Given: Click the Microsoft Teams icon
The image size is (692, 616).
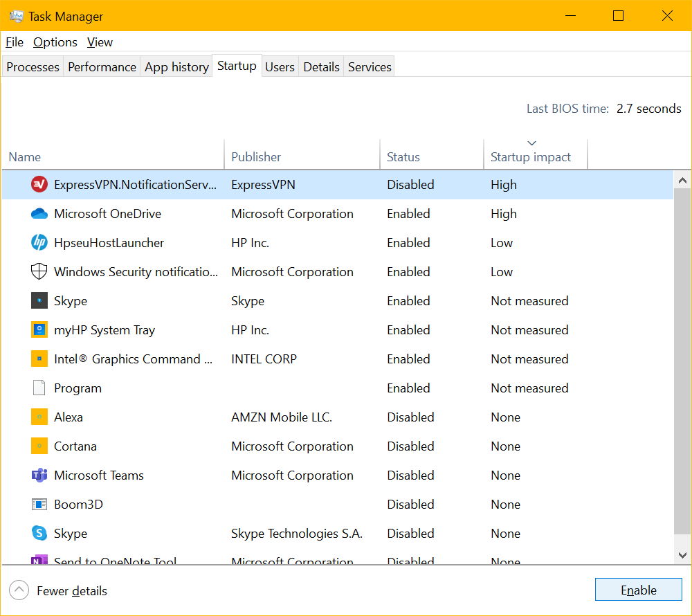Looking at the screenshot, I should [x=39, y=475].
